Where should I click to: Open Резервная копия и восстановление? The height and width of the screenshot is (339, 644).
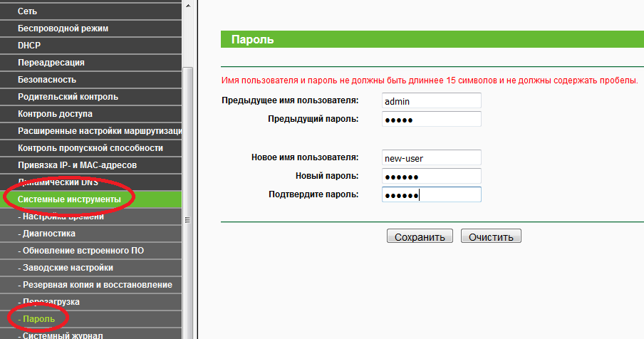click(x=95, y=285)
